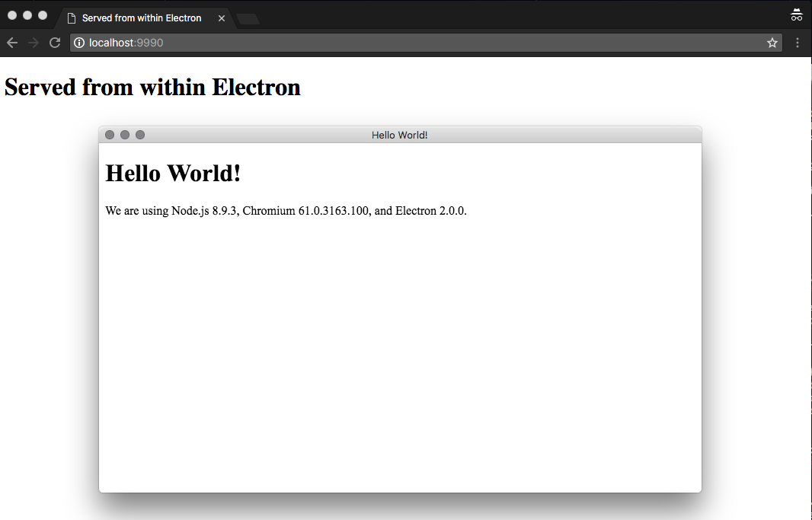Click the browser forward arrow
Image resolution: width=812 pixels, height=520 pixels.
click(34, 43)
